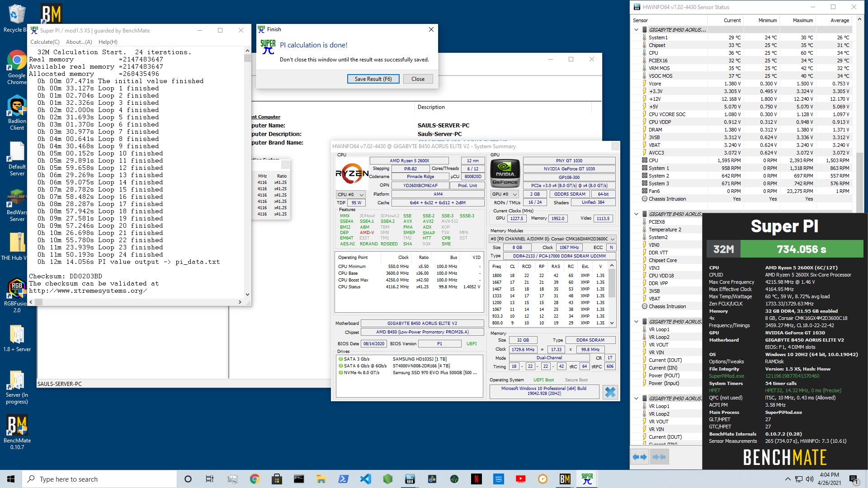Screen dimensions: 868x488
Task: Open Action Center notifications
Action: 854,479
